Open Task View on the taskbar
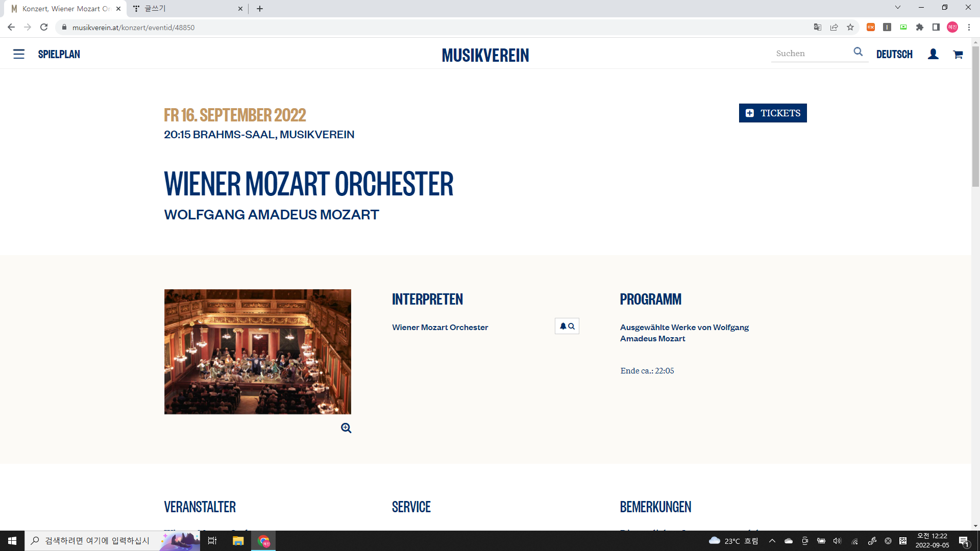Viewport: 980px width, 551px height. pos(212,541)
